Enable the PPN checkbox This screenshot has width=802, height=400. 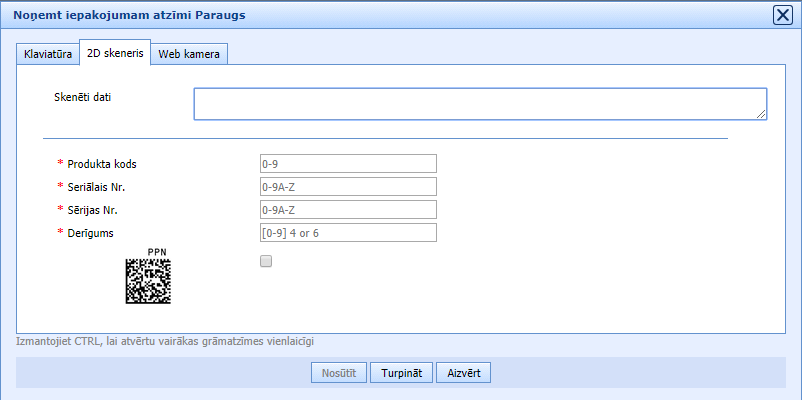tap(265, 262)
